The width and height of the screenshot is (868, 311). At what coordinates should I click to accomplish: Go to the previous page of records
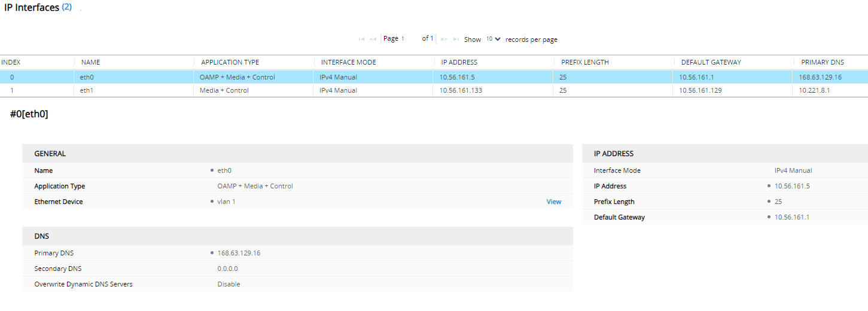(373, 39)
